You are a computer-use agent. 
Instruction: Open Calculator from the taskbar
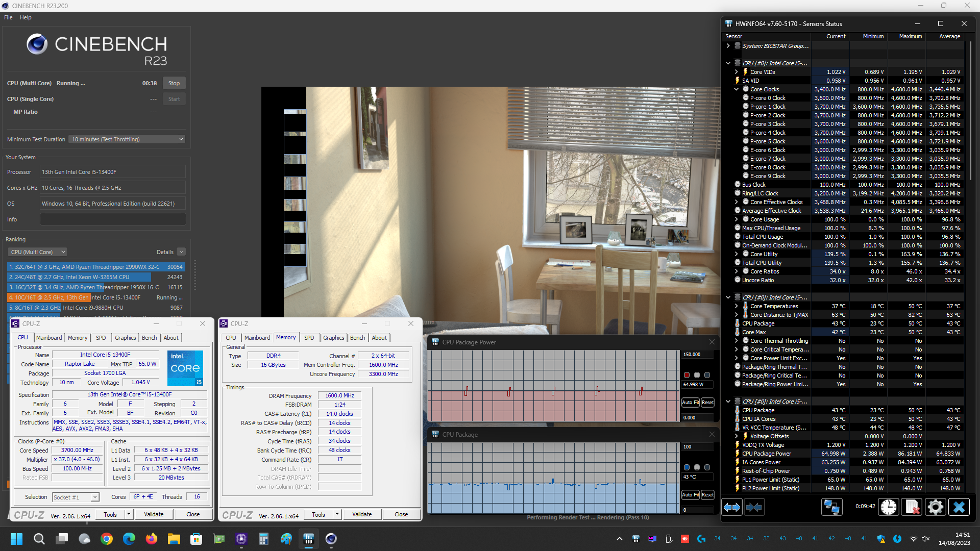coord(264,539)
